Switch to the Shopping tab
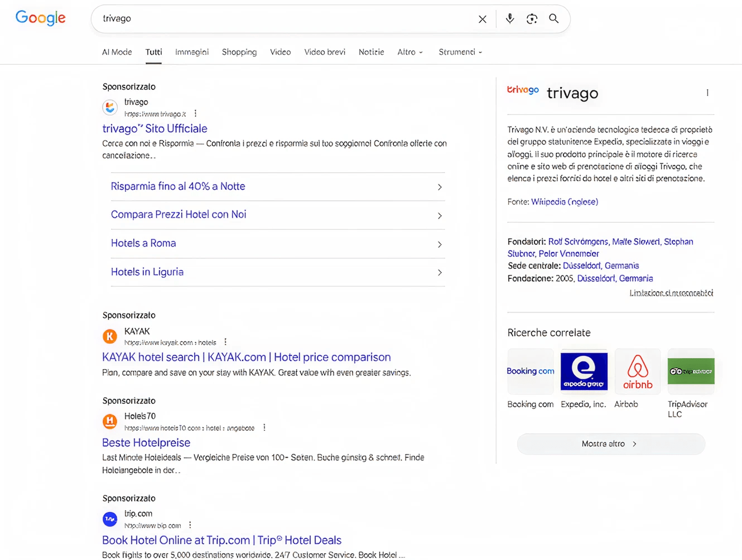The width and height of the screenshot is (742, 560). [x=239, y=52]
